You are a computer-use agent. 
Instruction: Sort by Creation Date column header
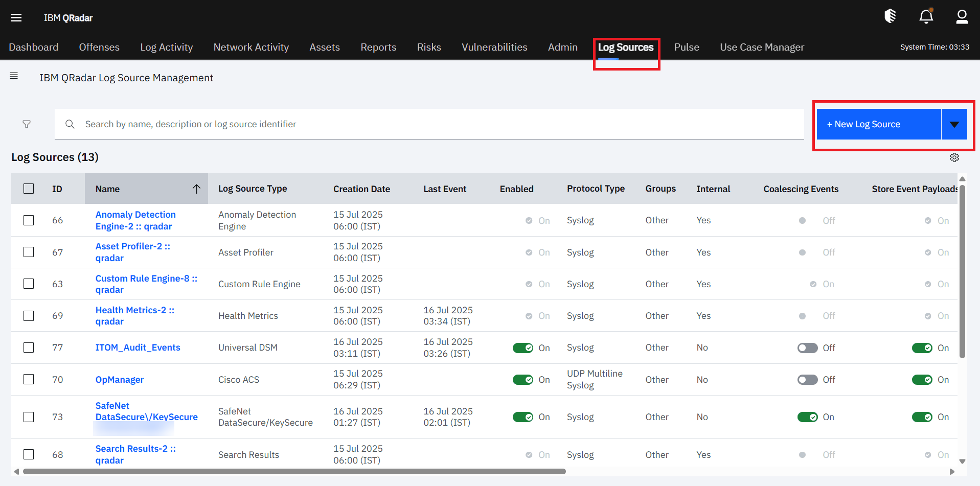(x=361, y=189)
